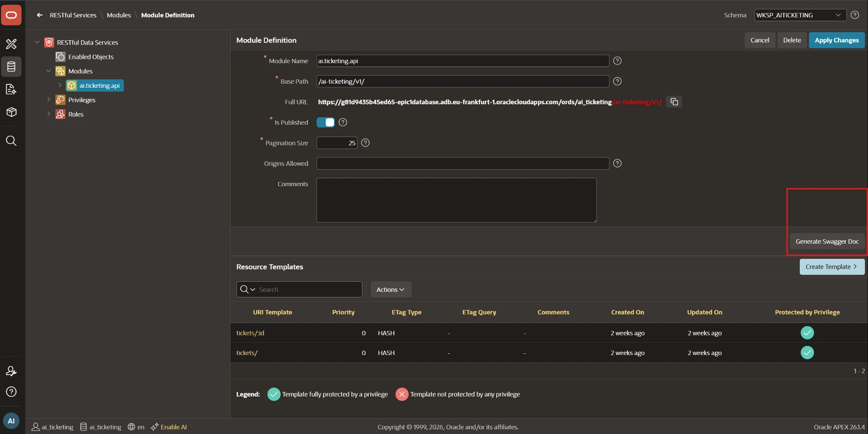Show help for Module Name field
Image resolution: width=868 pixels, height=434 pixels.
point(618,61)
